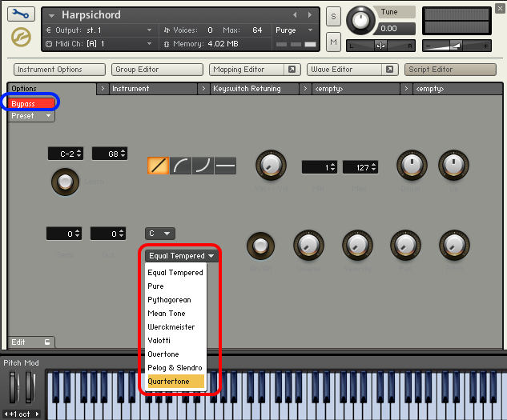Screen dimensions: 507x420
Task: Open the root key C dropdown
Action: tap(160, 234)
